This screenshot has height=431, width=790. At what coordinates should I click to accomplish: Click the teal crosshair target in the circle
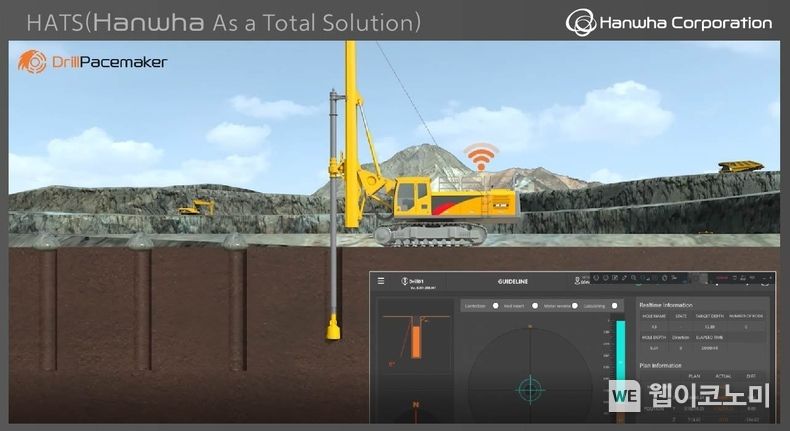pos(530,389)
